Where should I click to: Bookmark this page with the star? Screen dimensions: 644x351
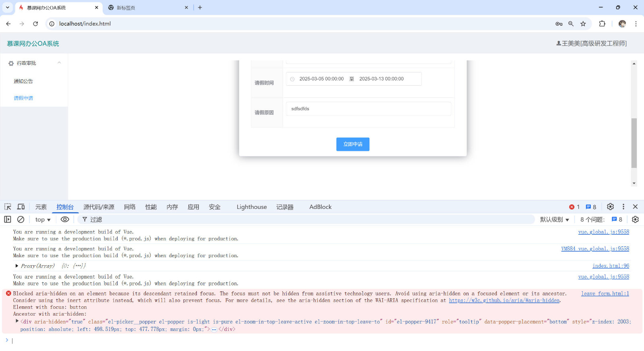[583, 24]
